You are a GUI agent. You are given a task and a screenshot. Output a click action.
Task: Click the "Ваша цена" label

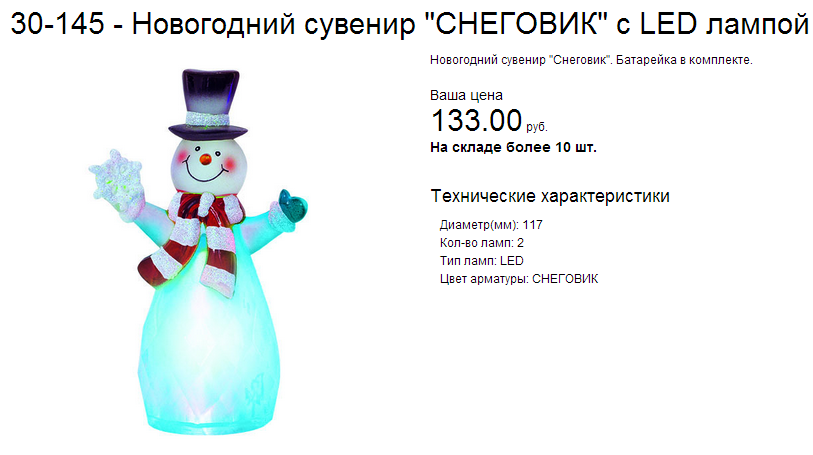click(x=466, y=95)
